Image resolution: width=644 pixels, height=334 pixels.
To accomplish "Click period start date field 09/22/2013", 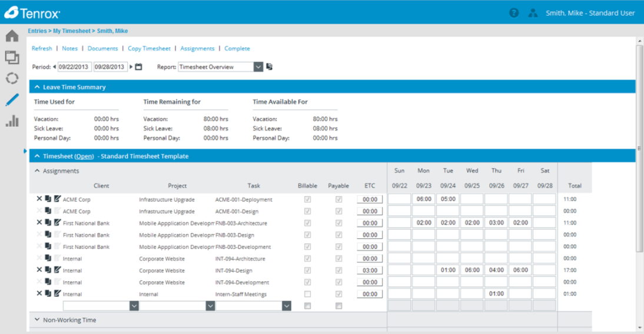I will 74,67.
